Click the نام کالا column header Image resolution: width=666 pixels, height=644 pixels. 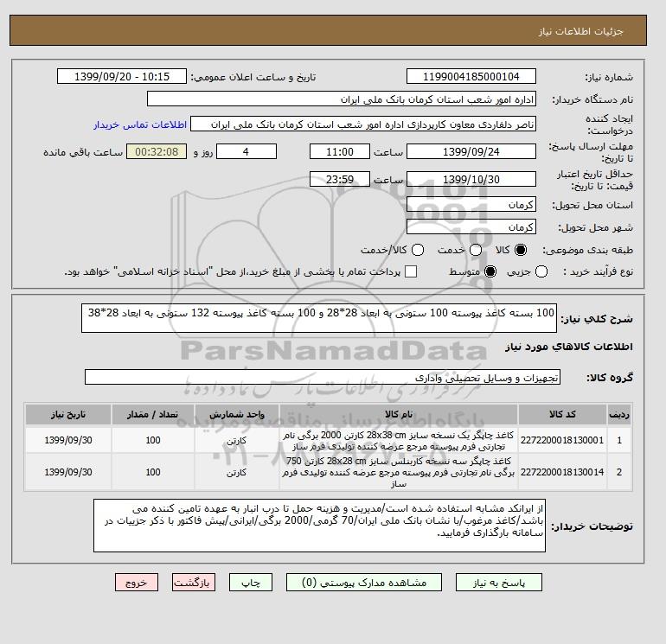(x=399, y=414)
